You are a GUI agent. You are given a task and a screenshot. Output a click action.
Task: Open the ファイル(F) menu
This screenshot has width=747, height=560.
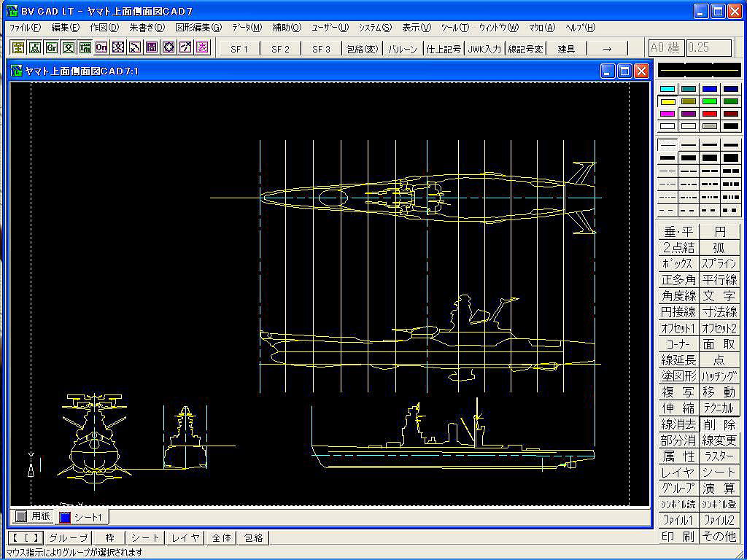26,28
